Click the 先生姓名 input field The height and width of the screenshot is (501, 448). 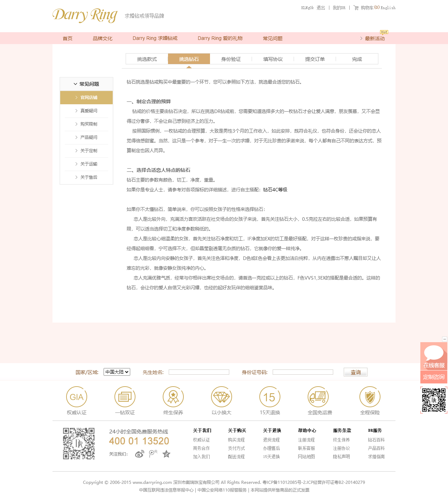(199, 372)
